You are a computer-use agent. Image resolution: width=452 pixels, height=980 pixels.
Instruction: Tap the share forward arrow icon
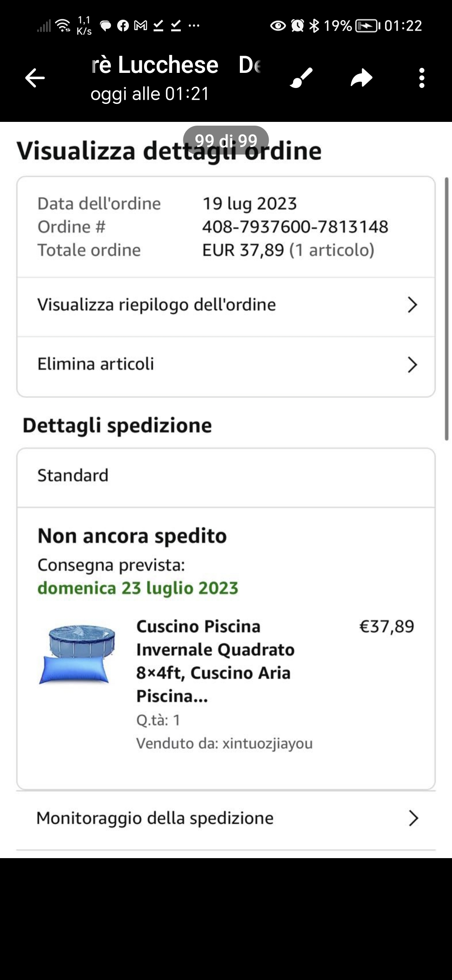point(362,78)
